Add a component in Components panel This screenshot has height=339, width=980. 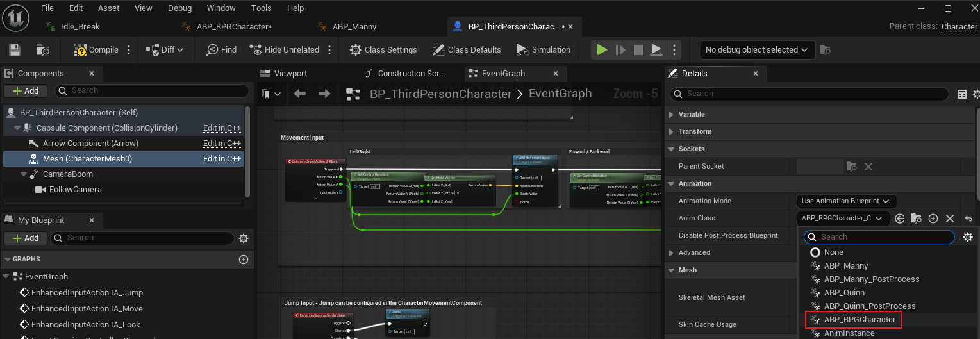tap(26, 91)
